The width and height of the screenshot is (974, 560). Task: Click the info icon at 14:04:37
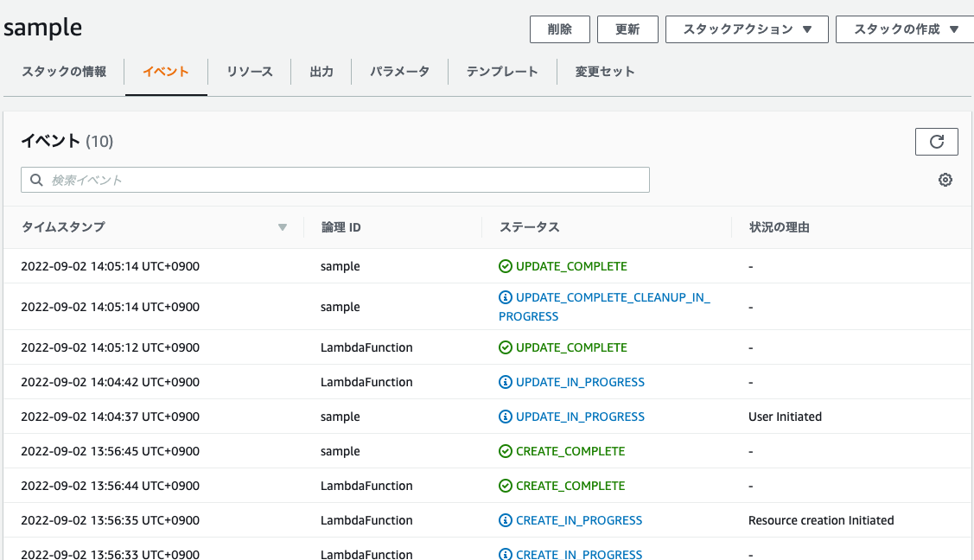(505, 417)
